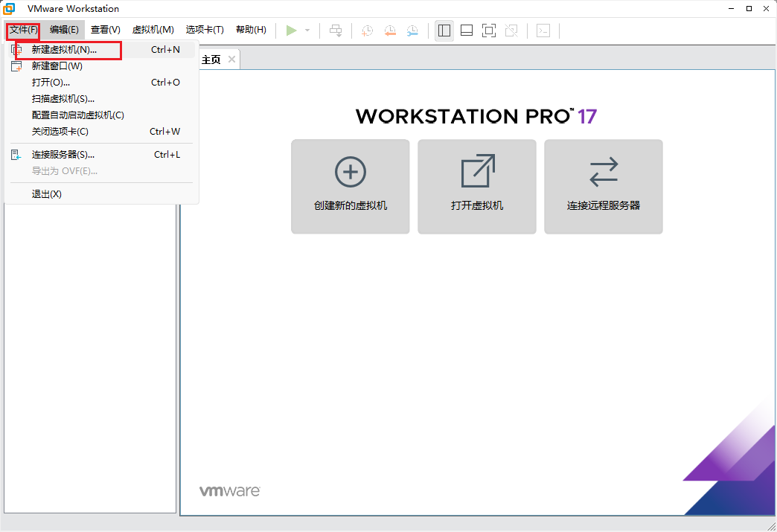Choose 配置自动启动虚拟机(C) menu entry
Viewport: 777px width, 532px height.
coord(101,115)
